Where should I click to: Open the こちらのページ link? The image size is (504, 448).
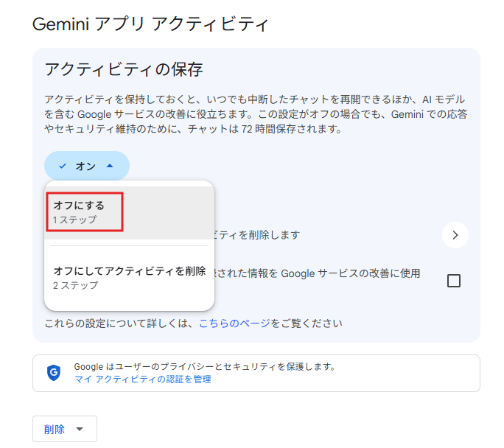tap(234, 323)
